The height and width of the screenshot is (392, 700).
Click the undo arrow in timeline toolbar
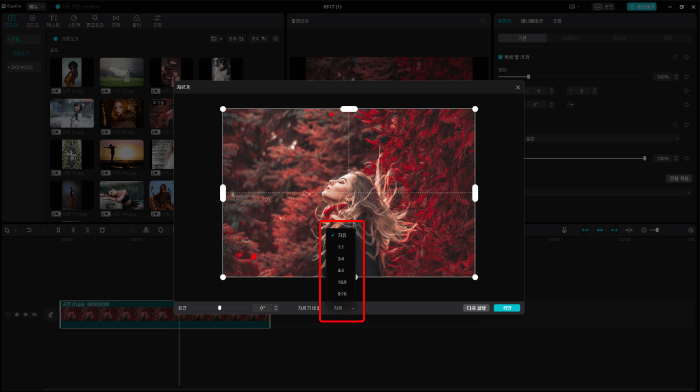[29, 230]
